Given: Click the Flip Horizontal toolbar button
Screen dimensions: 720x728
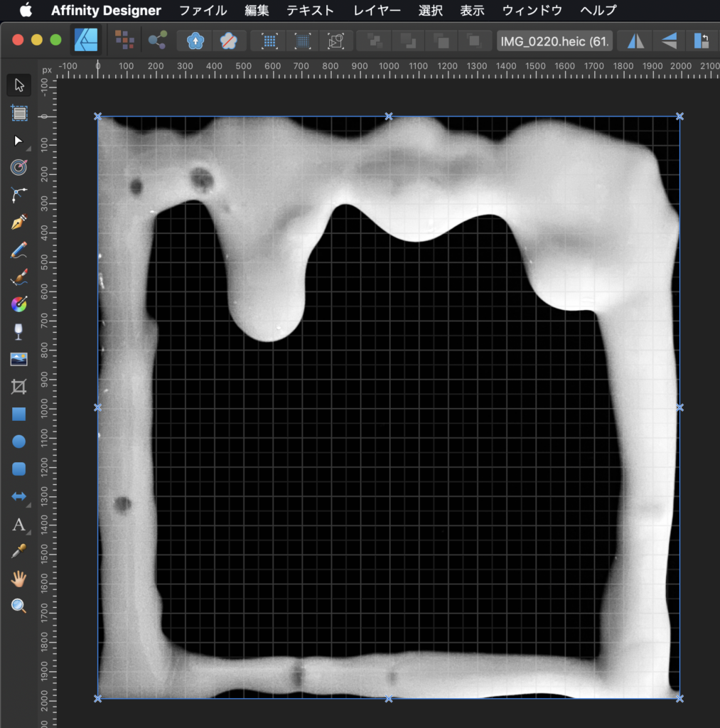Looking at the screenshot, I should click(x=635, y=41).
